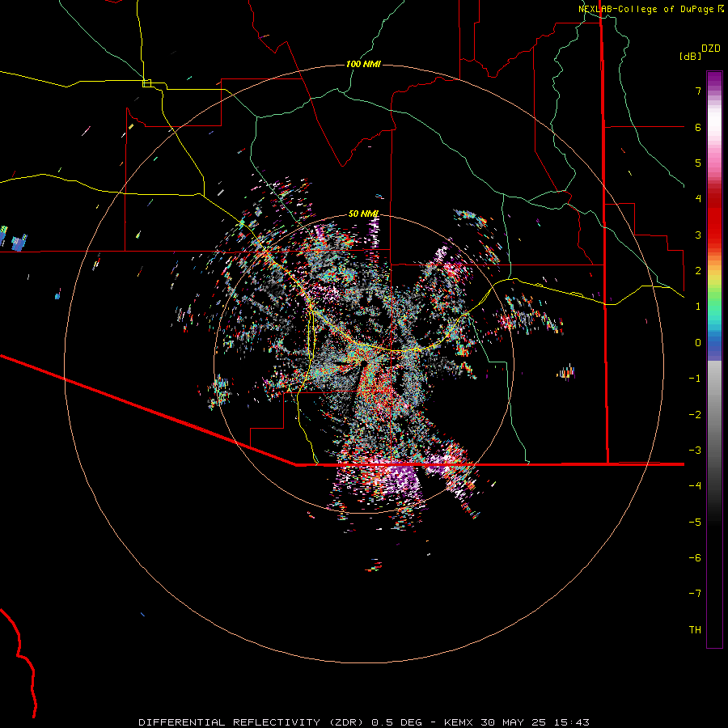Image resolution: width=728 pixels, height=728 pixels.
Task: Click the -4 value on the color scale
Action: 695,485
